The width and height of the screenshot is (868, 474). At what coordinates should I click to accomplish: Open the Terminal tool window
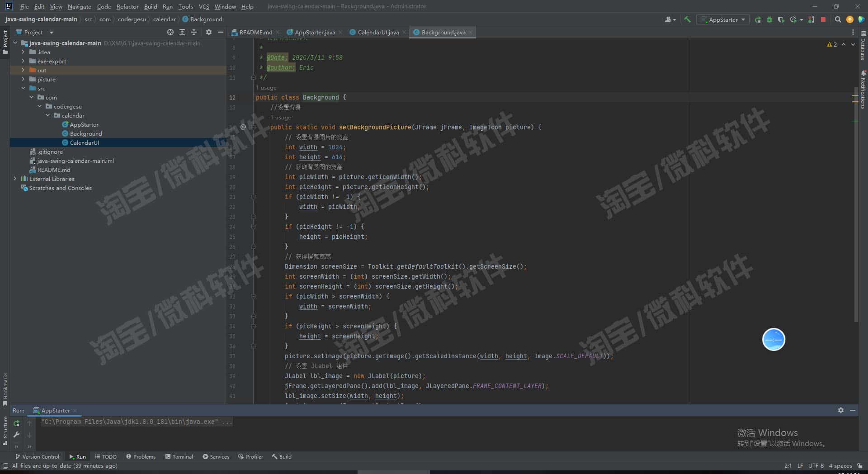coord(179,456)
